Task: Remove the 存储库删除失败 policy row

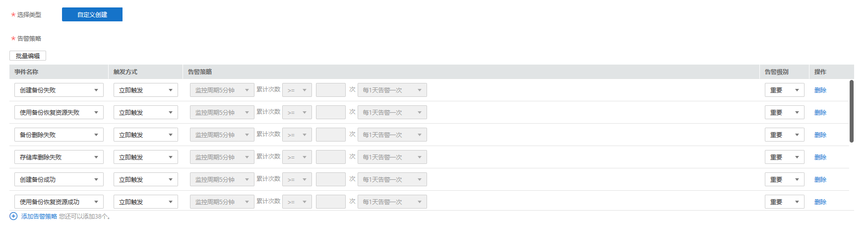Action: coord(820,157)
